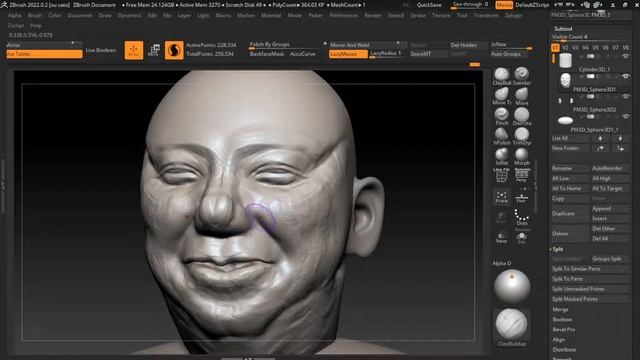Screen dimensions: 640x360
Task: Click the ZBrush logo in title bar
Action: (x=4, y=5)
